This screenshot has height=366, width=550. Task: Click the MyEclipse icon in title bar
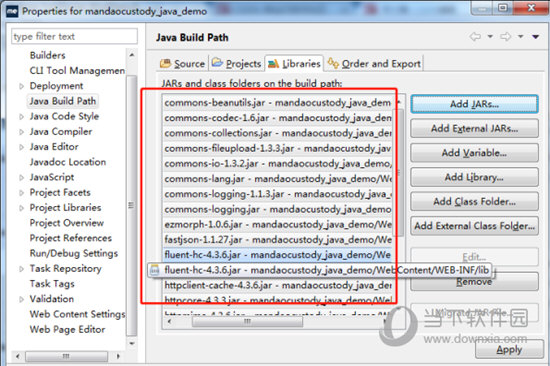pos(12,11)
